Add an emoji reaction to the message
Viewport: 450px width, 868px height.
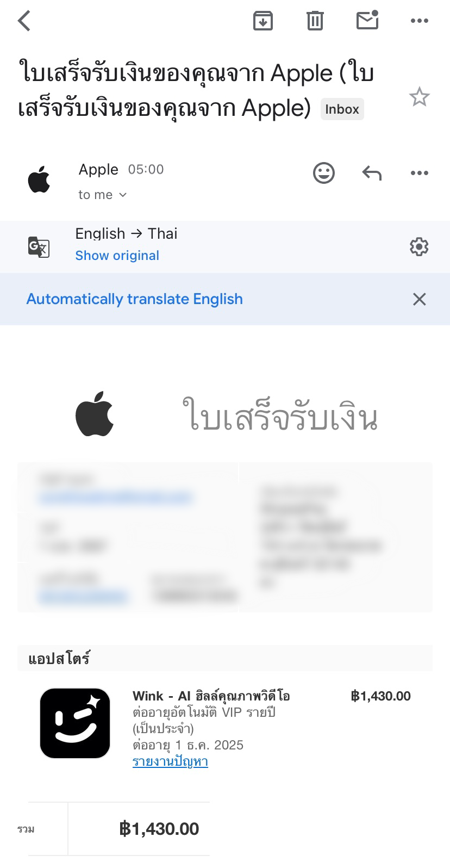coord(324,173)
